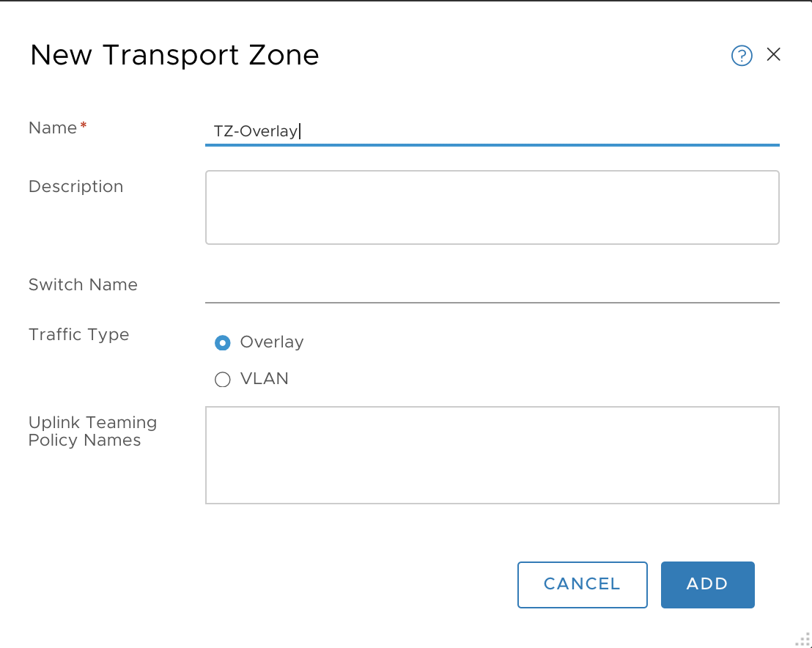This screenshot has height=648, width=812.
Task: Select the Overlay traffic type radio button
Action: pos(223,343)
